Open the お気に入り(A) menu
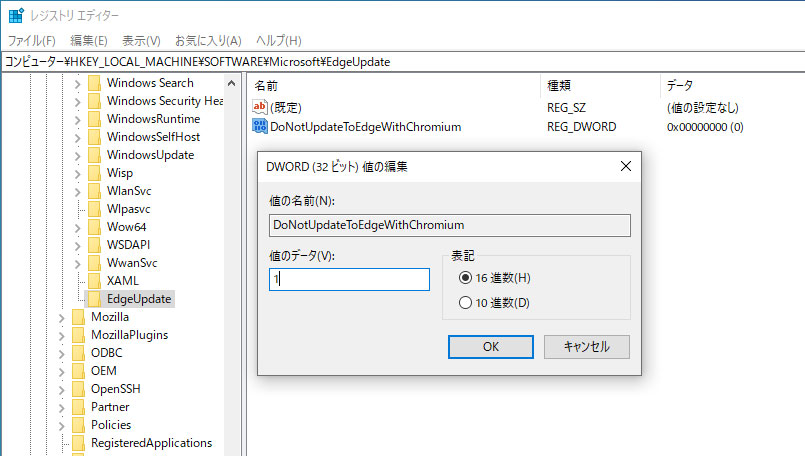This screenshot has height=456, width=805. [208, 41]
